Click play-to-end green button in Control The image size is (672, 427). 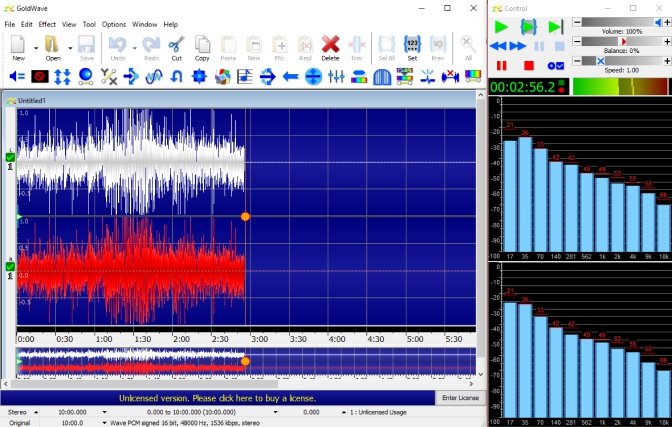(555, 27)
